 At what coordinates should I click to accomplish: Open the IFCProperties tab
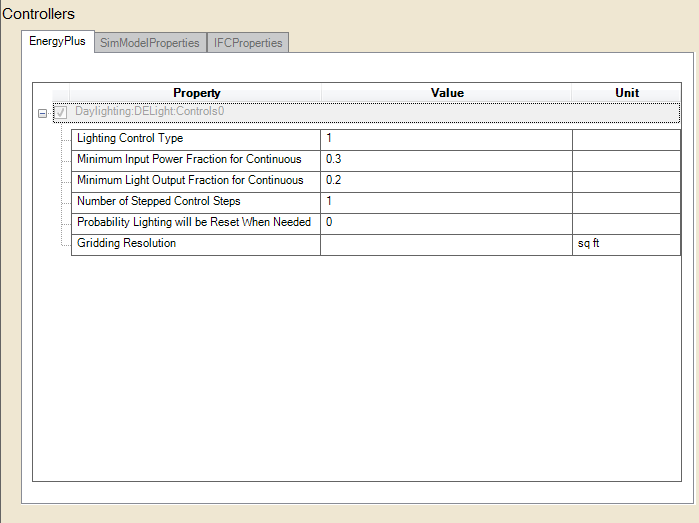pyautogui.click(x=248, y=43)
